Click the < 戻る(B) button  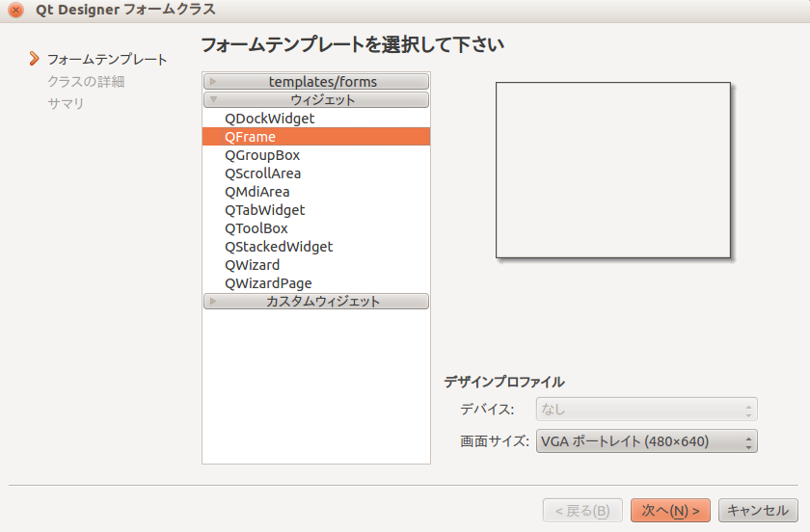[582, 511]
